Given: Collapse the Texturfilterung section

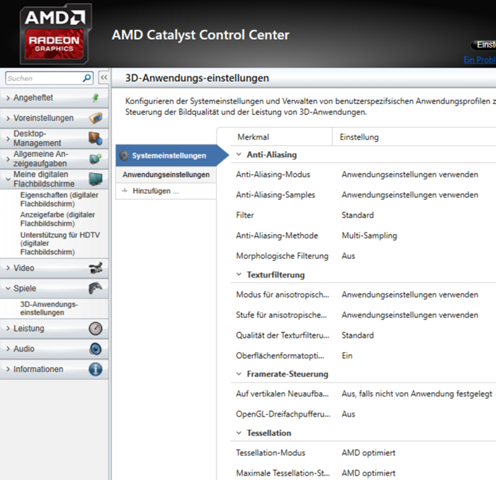Looking at the screenshot, I should pyautogui.click(x=239, y=275).
